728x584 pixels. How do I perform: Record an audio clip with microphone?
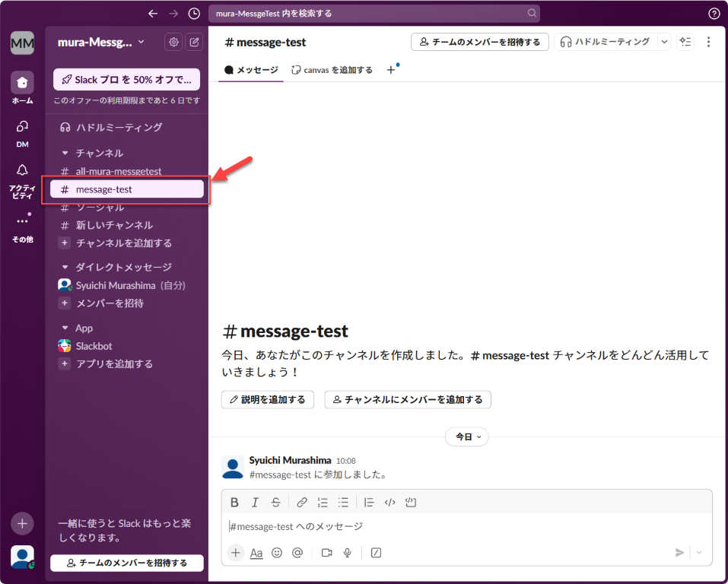(x=348, y=552)
